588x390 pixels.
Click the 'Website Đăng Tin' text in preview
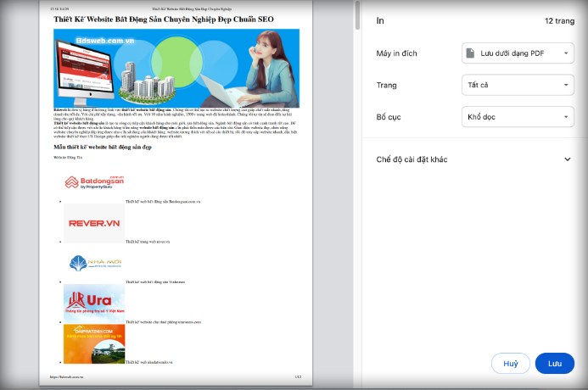68,158
